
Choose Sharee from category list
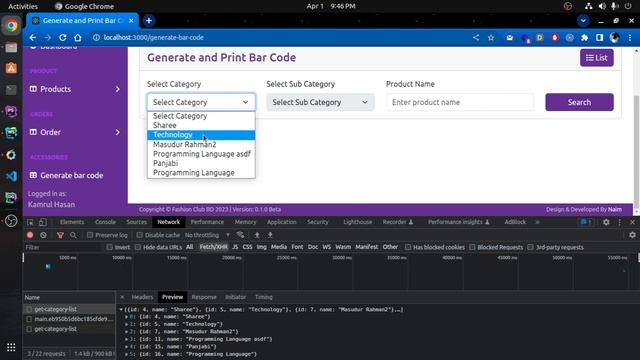201,125
